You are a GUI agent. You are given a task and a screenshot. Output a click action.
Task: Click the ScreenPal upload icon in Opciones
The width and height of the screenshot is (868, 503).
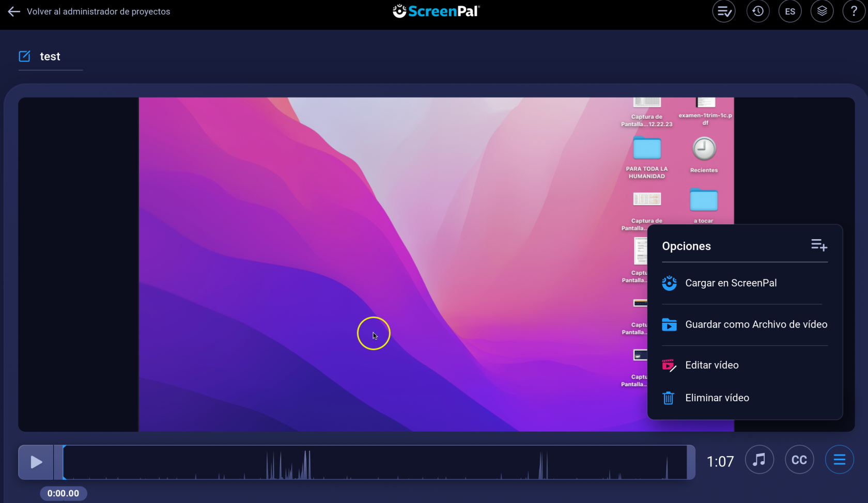pos(669,283)
